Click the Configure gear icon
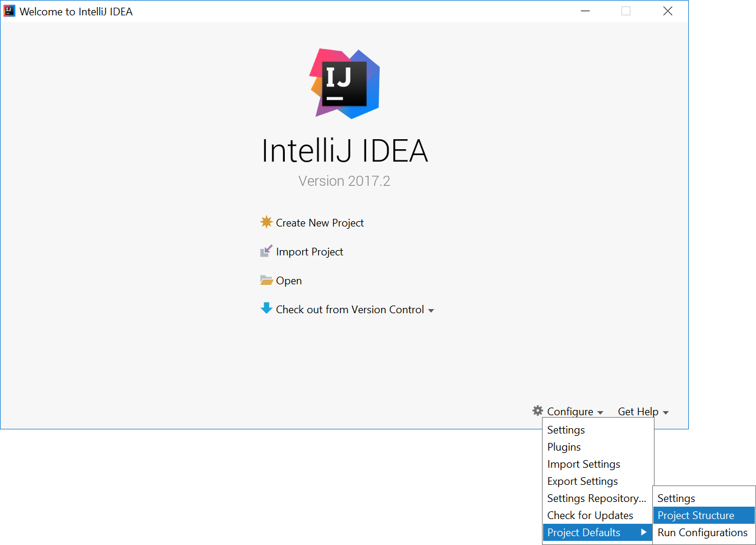The image size is (756, 545). [537, 411]
